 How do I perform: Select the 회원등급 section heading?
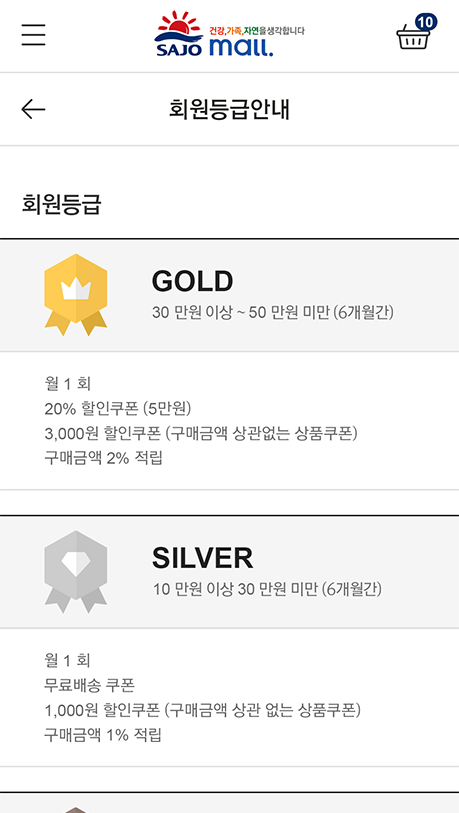(61, 204)
